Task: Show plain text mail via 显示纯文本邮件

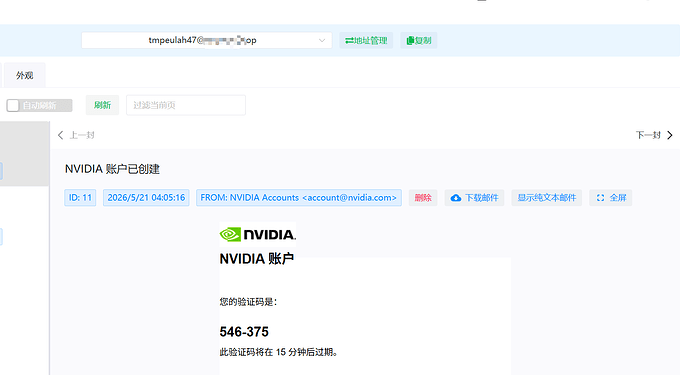Action: (547, 198)
